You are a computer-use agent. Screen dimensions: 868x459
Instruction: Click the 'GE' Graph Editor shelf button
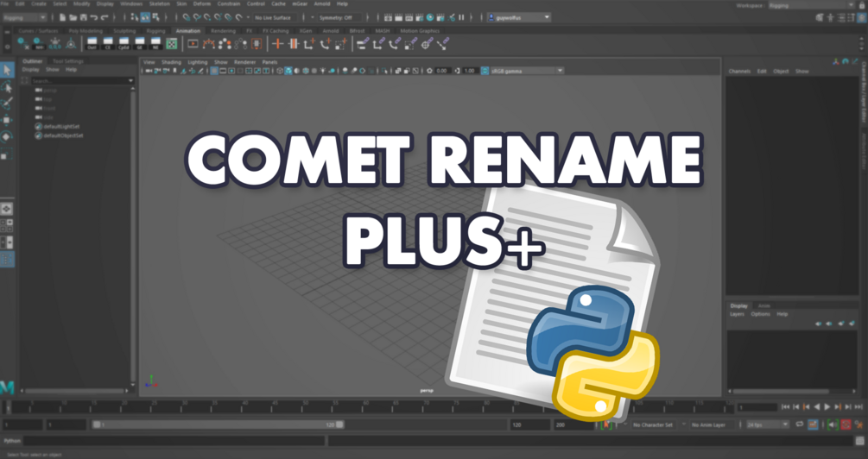click(x=140, y=44)
